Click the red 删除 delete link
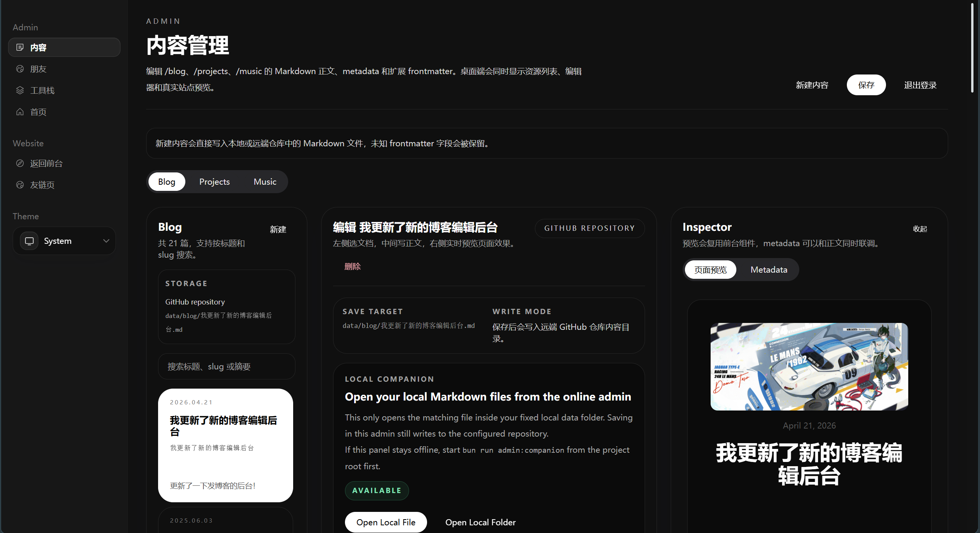980x533 pixels. 352,266
